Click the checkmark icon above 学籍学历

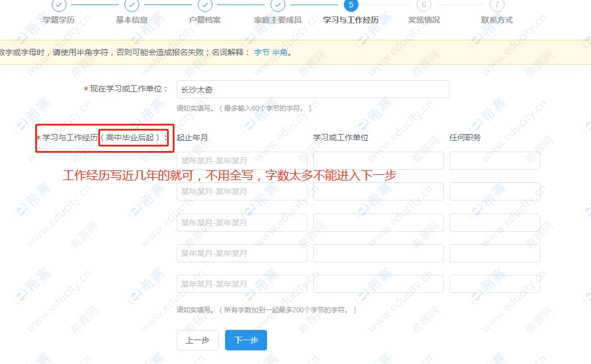point(59,5)
